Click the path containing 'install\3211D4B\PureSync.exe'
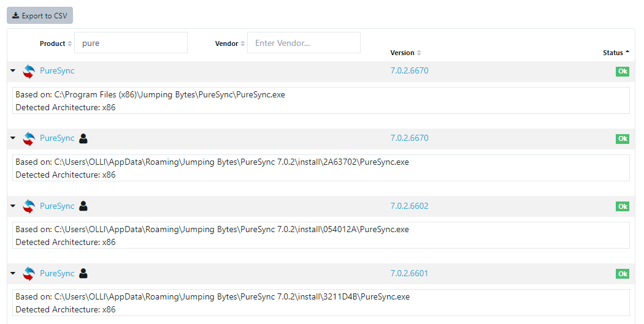The height and width of the screenshot is (324, 644). [213, 296]
